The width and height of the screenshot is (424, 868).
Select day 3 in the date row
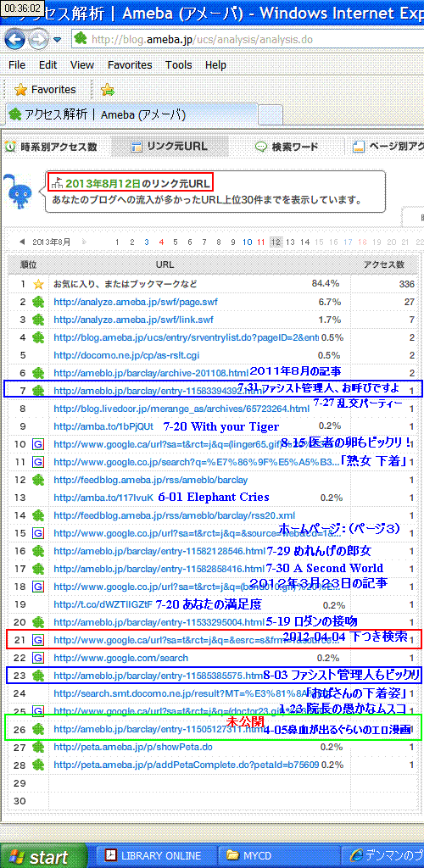tap(147, 242)
